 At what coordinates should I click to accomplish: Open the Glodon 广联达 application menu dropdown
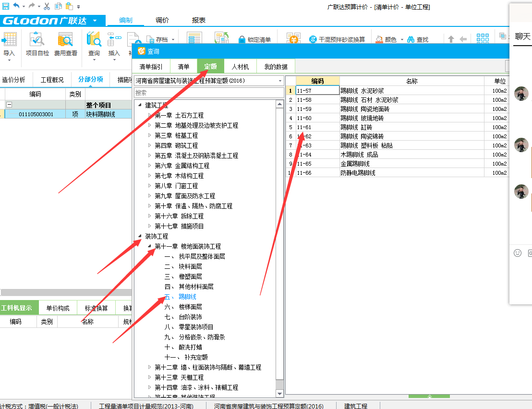click(x=95, y=21)
